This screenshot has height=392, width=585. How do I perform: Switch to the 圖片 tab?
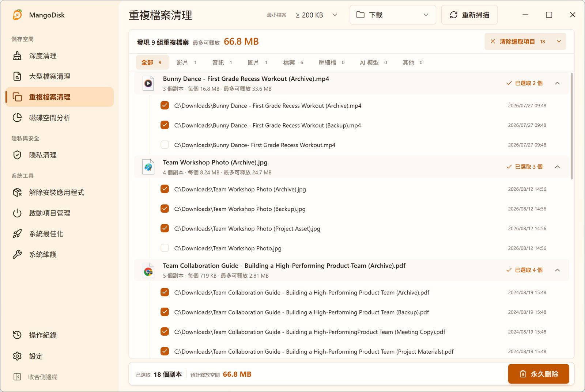pyautogui.click(x=258, y=62)
